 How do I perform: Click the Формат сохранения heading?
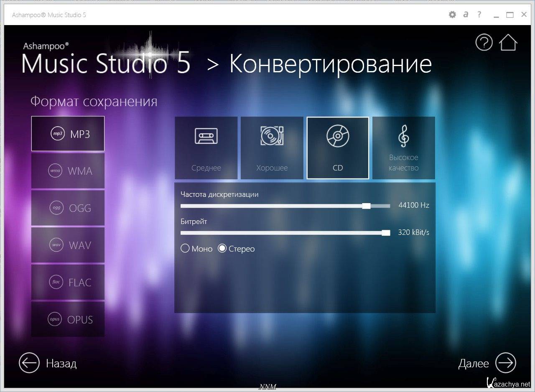pyautogui.click(x=94, y=102)
